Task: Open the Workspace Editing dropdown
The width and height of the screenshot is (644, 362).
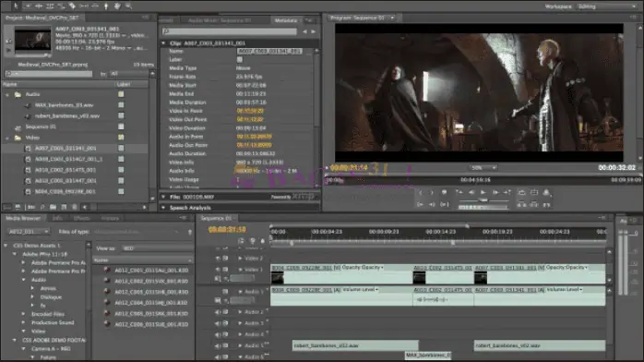Action: [x=606, y=6]
